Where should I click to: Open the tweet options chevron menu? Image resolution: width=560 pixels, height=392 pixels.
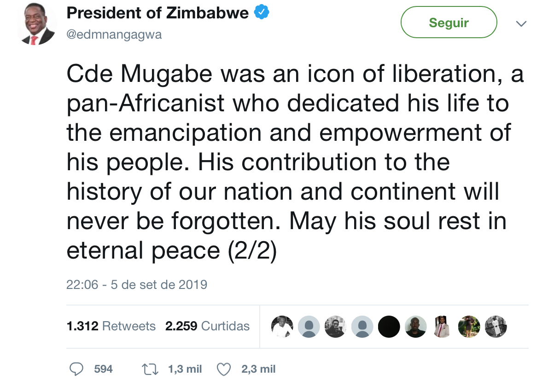coord(521,23)
